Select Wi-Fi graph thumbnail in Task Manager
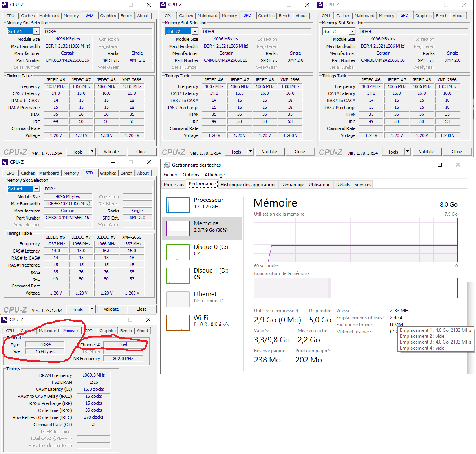The height and width of the screenshot is (454, 476). [x=178, y=323]
